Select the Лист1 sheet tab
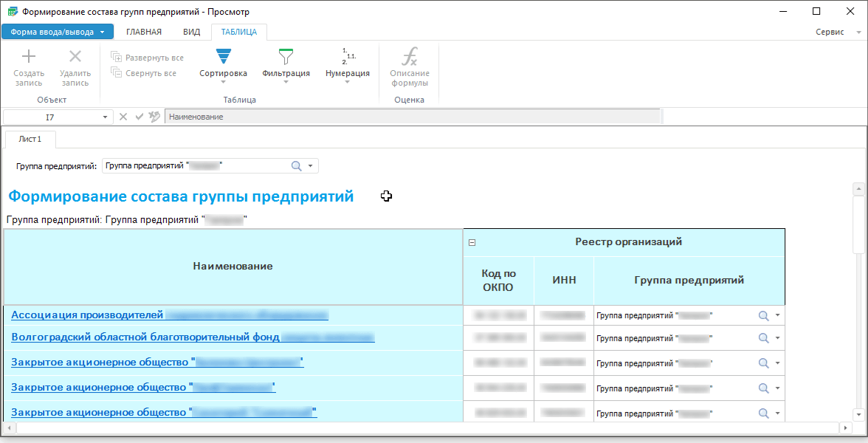Viewport: 868px width, 443px height. pos(30,139)
